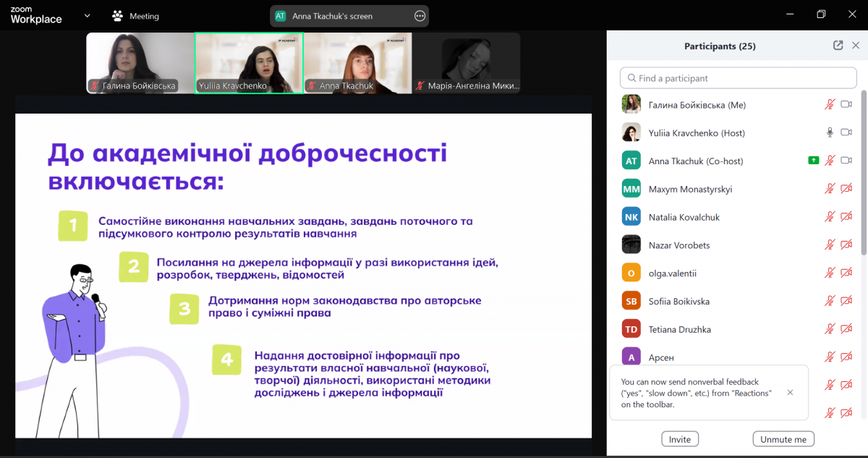Toggle Anna Tkachuk's video camera icon
This screenshot has height=458, width=868.
[846, 161]
